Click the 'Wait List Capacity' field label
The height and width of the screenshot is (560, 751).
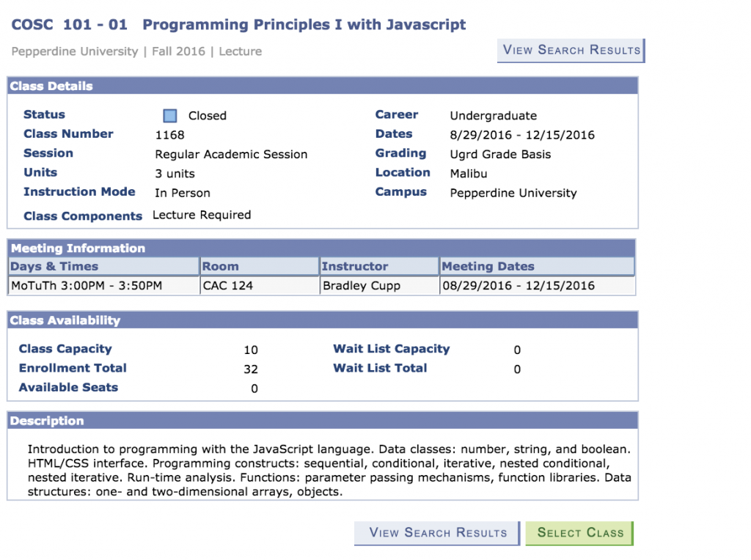tap(392, 349)
